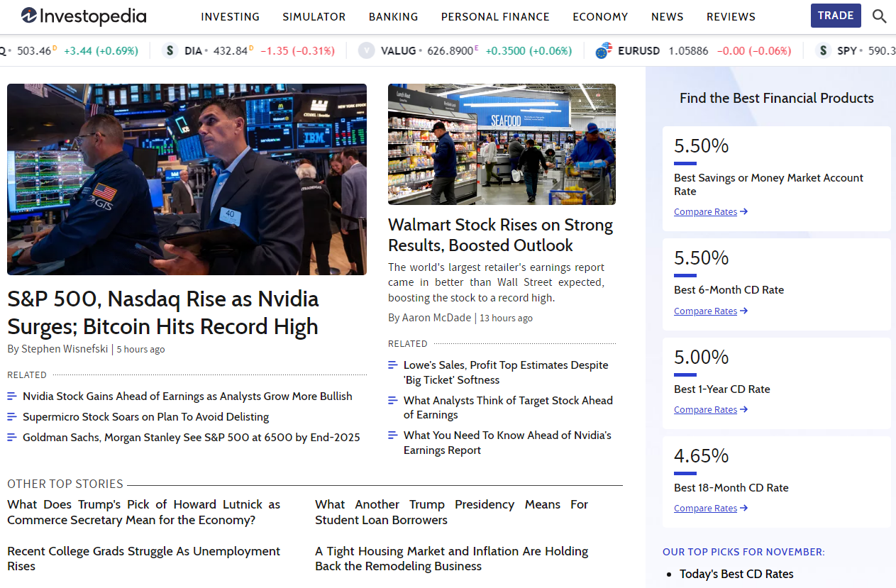The height and width of the screenshot is (588, 896).
Task: Click the '5 hours ago' timestamp
Action: pyautogui.click(x=140, y=349)
